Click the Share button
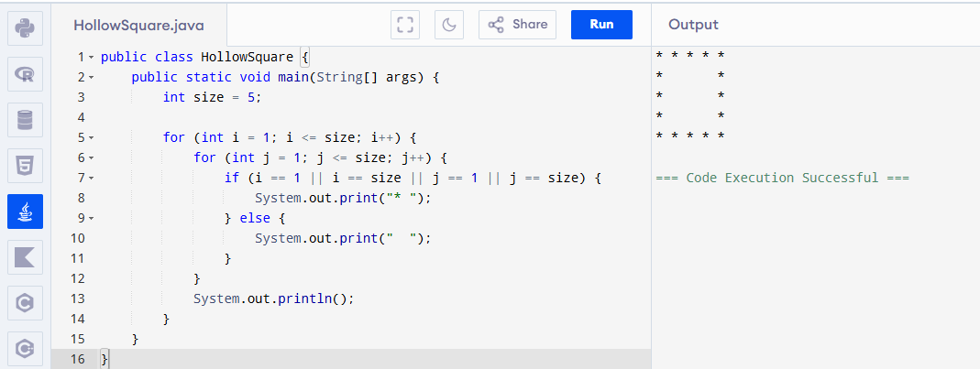The width and height of the screenshot is (980, 369). tap(517, 25)
